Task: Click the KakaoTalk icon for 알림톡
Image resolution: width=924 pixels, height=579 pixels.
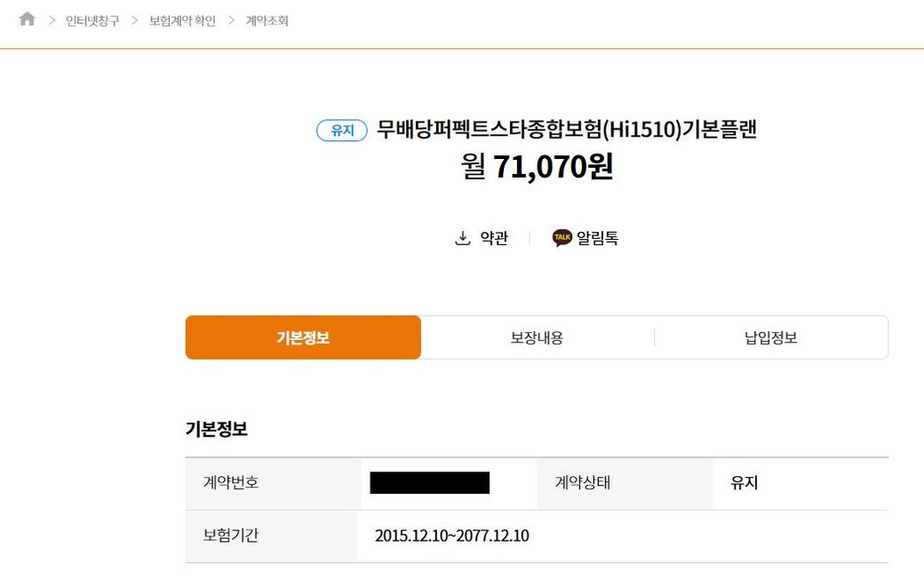Action: pyautogui.click(x=562, y=238)
